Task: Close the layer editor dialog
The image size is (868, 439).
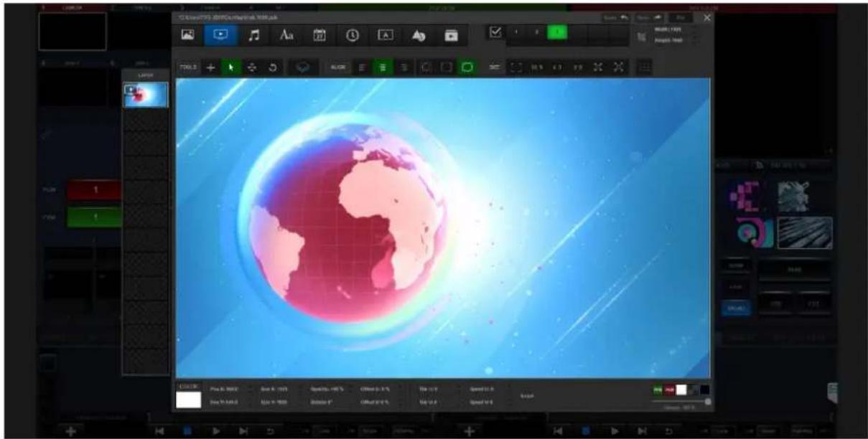Action: 707,16
